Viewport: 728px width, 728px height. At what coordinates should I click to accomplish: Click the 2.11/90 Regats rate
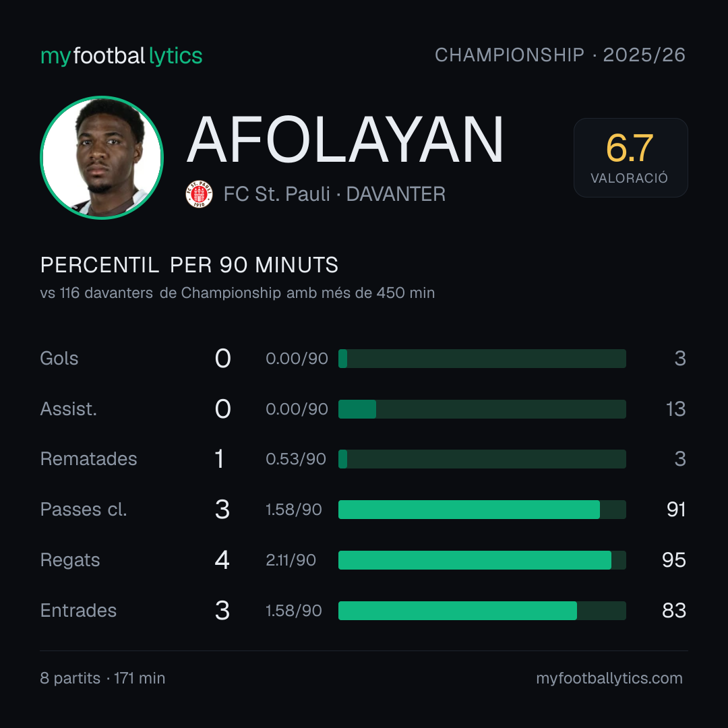click(x=291, y=560)
